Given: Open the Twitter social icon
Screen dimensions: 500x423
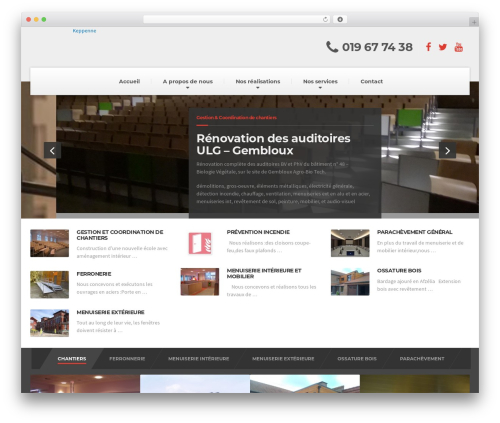Looking at the screenshot, I should [443, 47].
